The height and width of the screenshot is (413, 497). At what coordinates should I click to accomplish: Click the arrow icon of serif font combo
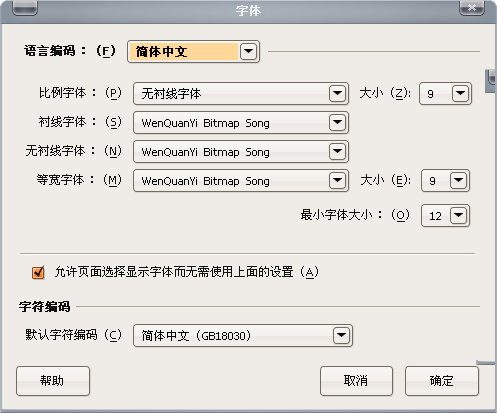(x=337, y=123)
